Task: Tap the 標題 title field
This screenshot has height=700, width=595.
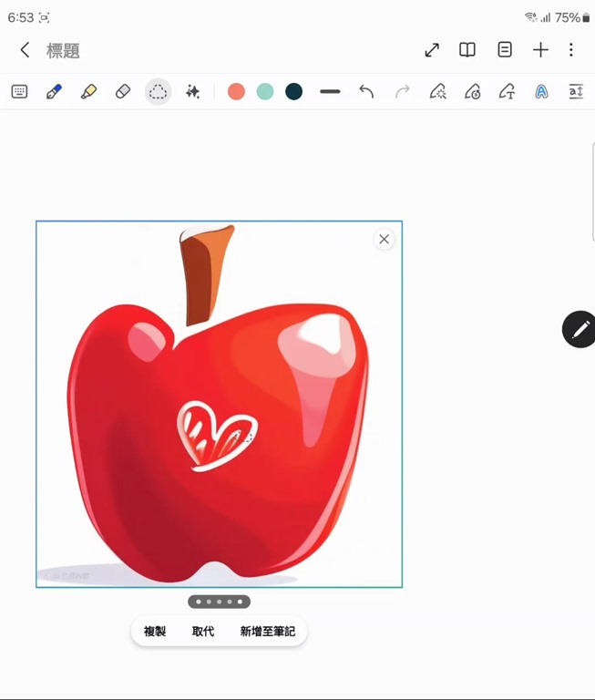Action: pos(63,50)
